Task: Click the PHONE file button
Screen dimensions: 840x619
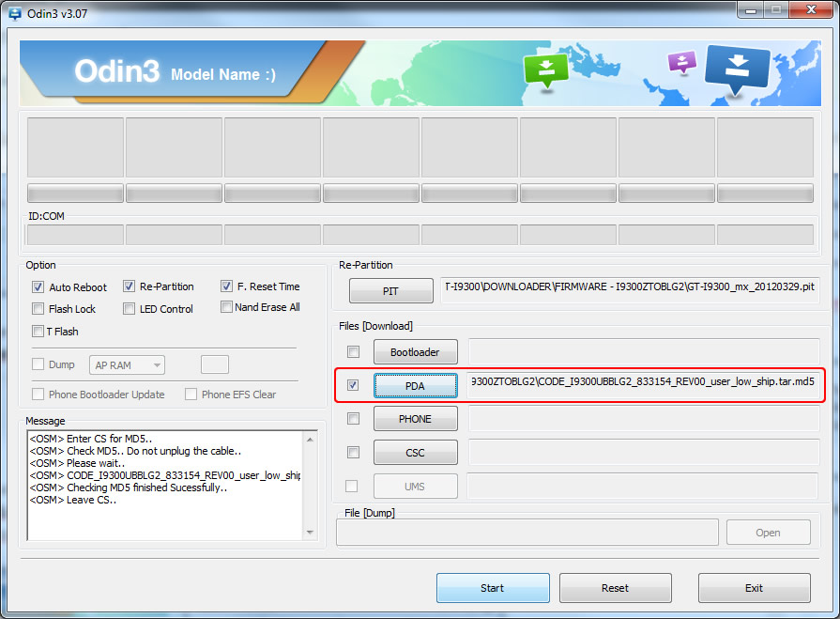Action: pos(415,419)
